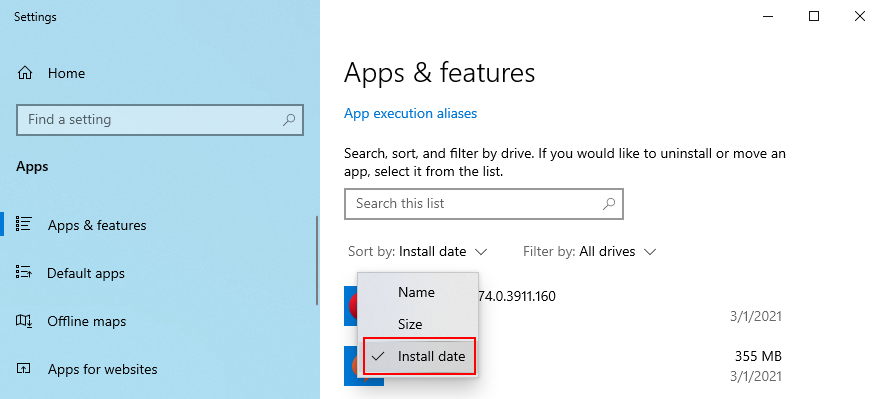Image resolution: width=883 pixels, height=399 pixels.
Task: Maximize the Settings window
Action: (814, 16)
